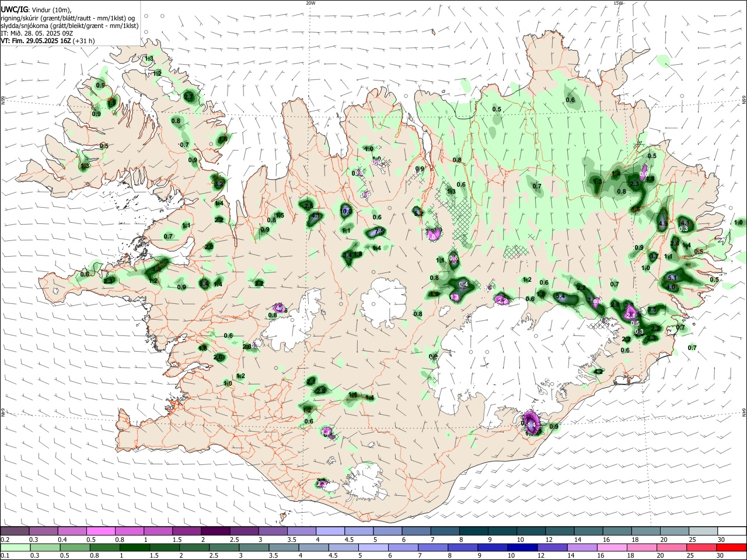747x560 pixels.
Task: Choose the dark navy swatch in the bottom scale
Action: coord(521,547)
